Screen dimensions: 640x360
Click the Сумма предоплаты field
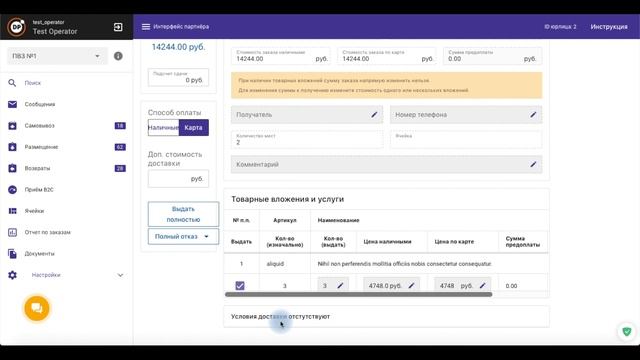coord(493,56)
